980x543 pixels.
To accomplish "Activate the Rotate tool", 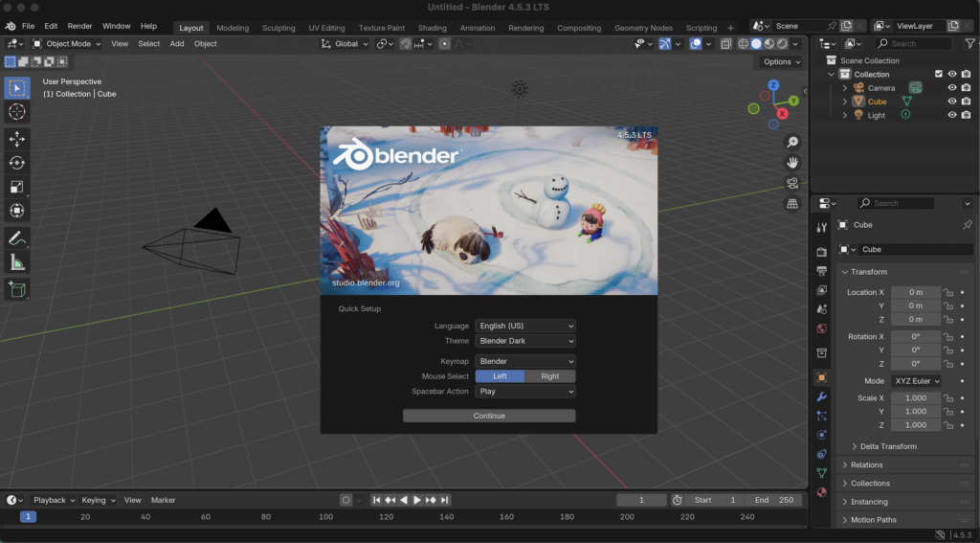I will (x=17, y=163).
